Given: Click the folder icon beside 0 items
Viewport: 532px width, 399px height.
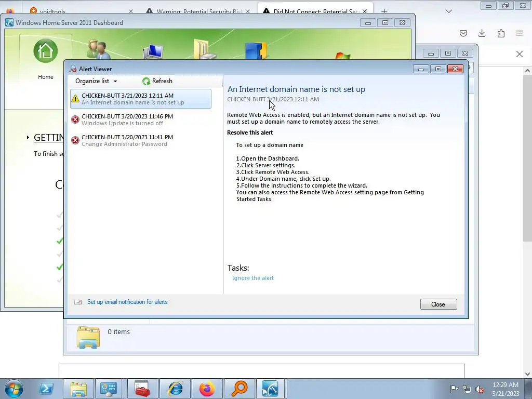Looking at the screenshot, I should coord(88,337).
